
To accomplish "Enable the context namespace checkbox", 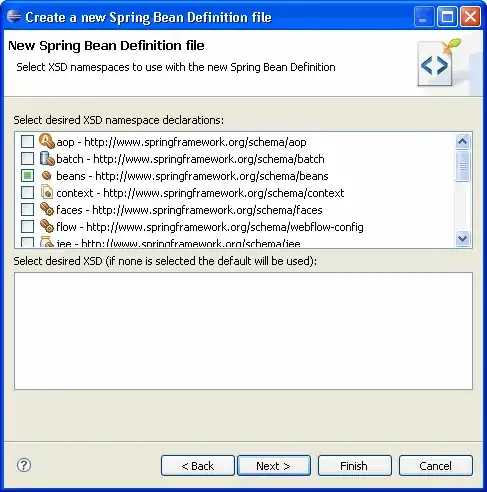I will coord(27,192).
